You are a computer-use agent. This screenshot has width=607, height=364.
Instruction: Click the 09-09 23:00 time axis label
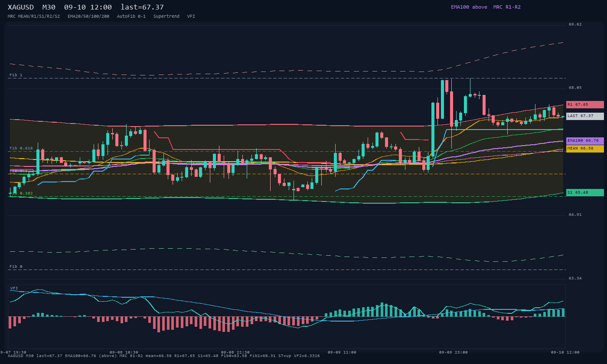click(454, 352)
